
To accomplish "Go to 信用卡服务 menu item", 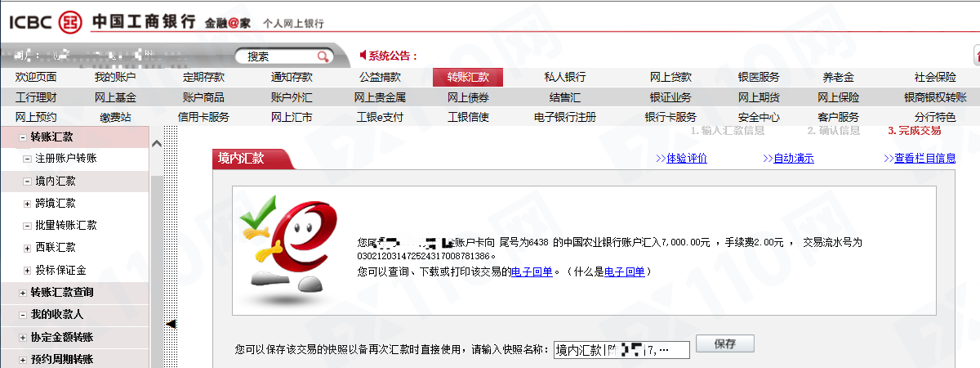I will (203, 117).
